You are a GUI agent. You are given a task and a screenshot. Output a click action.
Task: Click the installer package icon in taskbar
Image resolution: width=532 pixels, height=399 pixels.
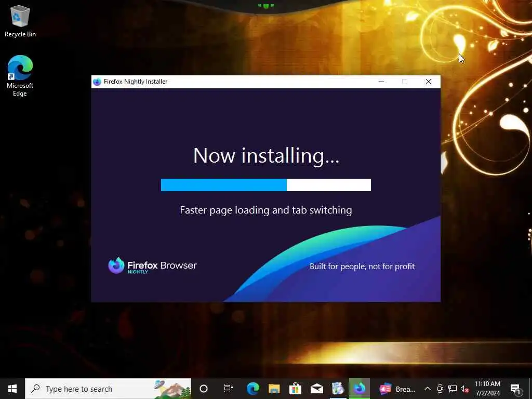click(338, 389)
